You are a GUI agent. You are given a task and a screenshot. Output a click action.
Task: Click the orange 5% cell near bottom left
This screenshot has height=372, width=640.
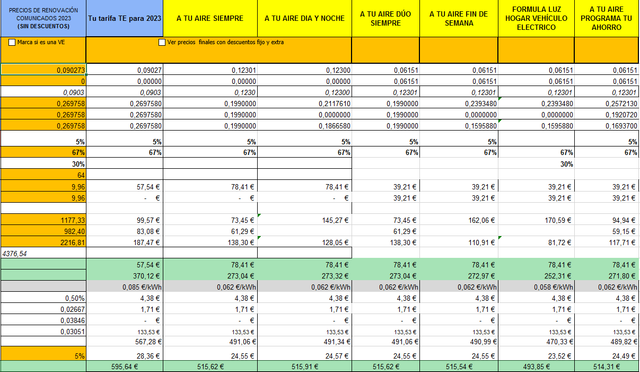coord(43,354)
